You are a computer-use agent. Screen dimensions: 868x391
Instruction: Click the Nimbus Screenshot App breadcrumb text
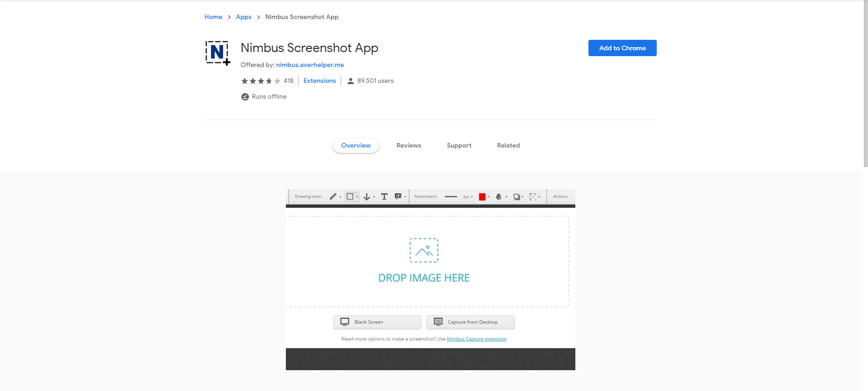302,17
